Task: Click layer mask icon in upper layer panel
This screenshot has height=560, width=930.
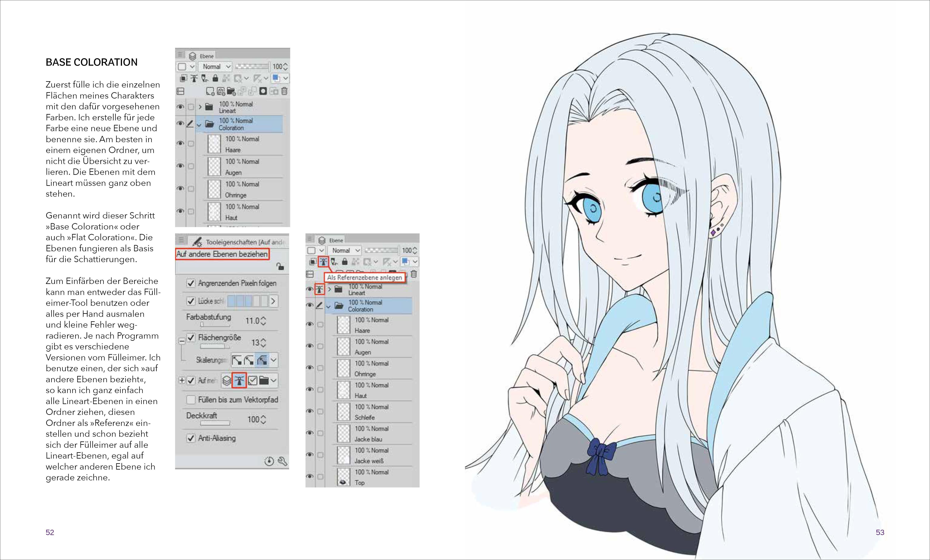Action: (263, 91)
